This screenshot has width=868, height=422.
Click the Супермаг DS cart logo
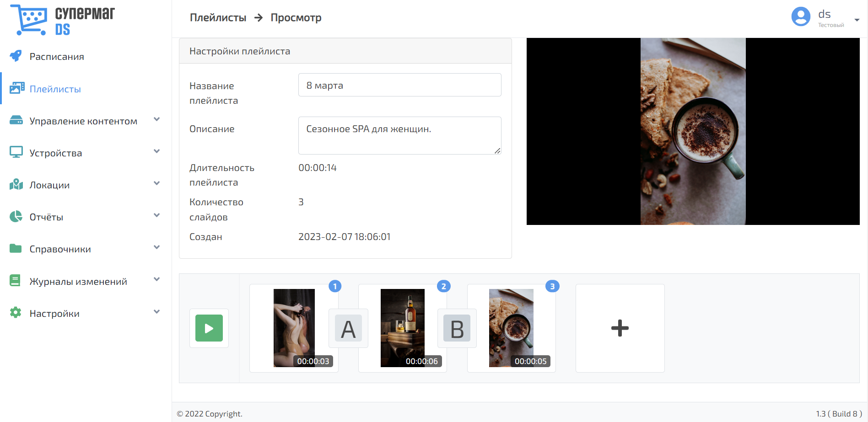pos(29,20)
